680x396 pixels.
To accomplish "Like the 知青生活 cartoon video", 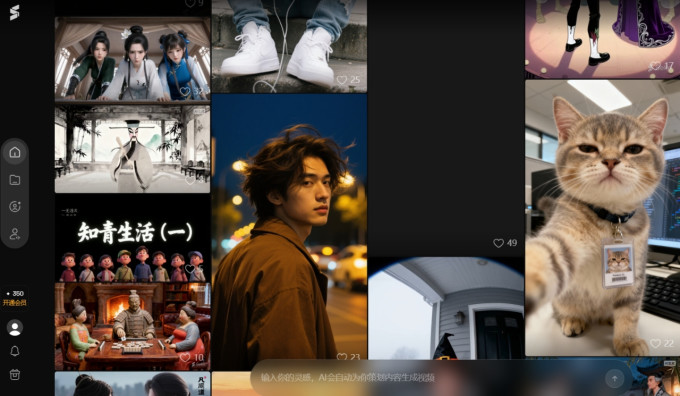I will click(190, 269).
